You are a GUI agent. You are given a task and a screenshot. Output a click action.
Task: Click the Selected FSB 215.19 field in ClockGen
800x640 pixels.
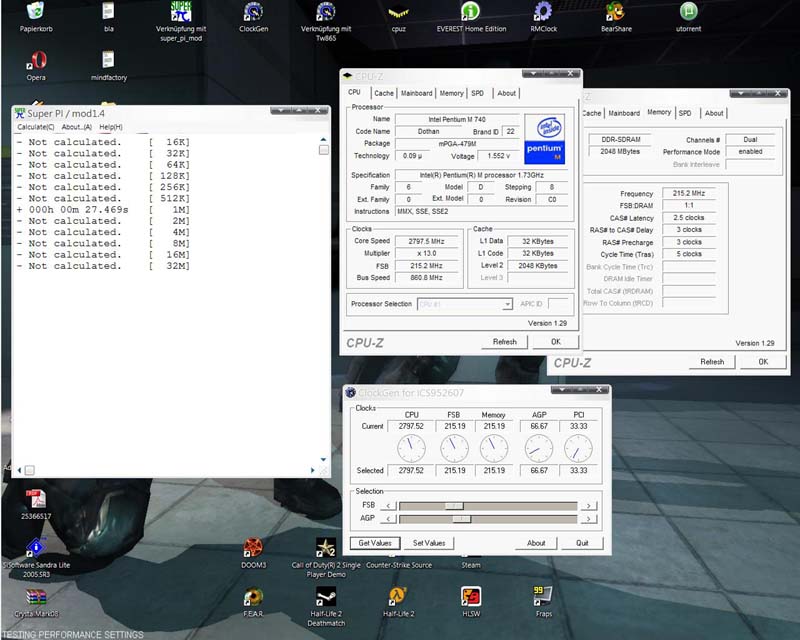pos(454,470)
